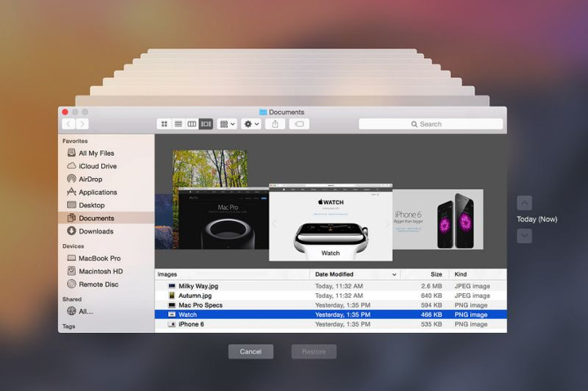Click the Share toolbar icon
Screen dimensions: 588x391
275,124
